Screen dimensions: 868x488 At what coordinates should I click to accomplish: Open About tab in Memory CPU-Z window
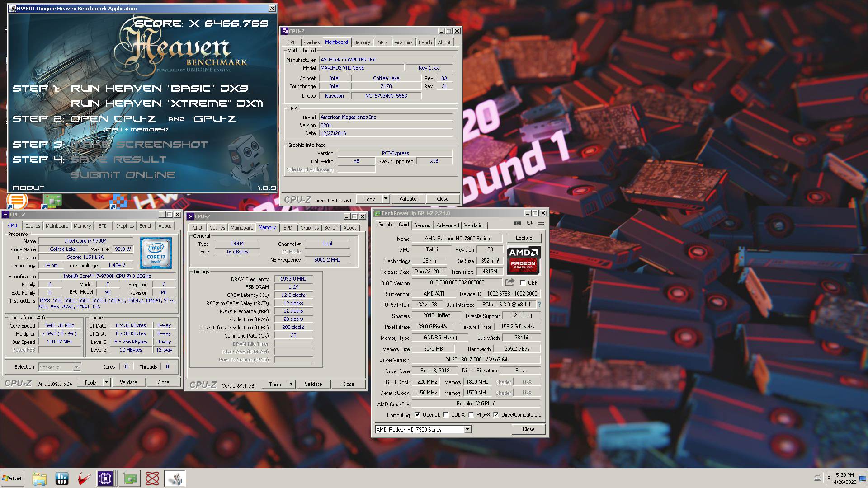(x=349, y=228)
